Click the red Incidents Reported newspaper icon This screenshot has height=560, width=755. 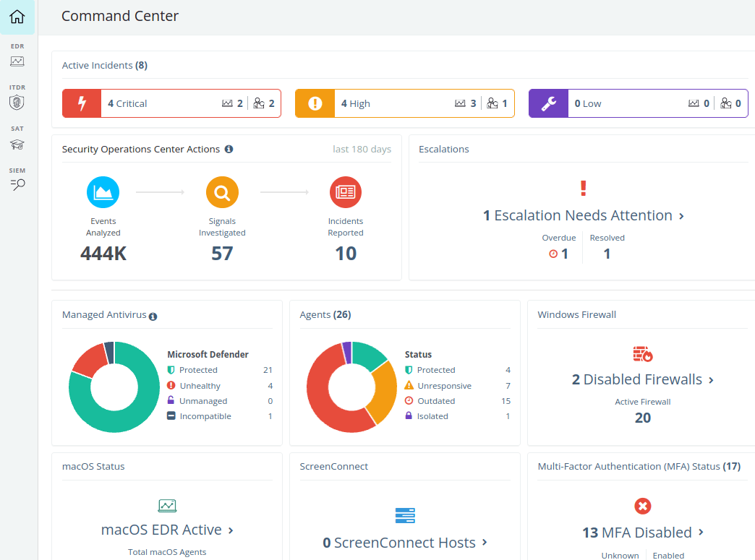point(346,192)
